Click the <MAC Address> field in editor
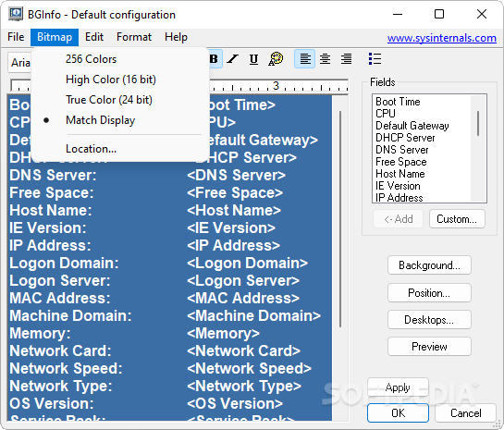 point(243,298)
